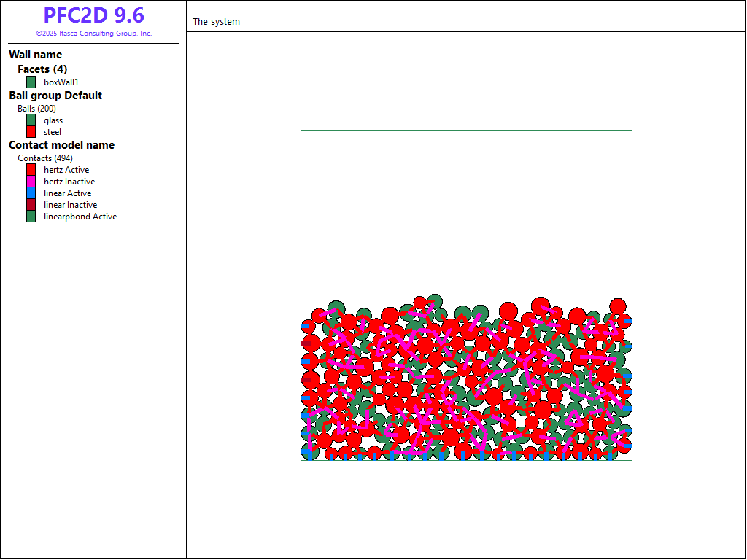Screen dimensions: 747x560
Task: Click the boxWall1 green color swatch
Action: 31,82
